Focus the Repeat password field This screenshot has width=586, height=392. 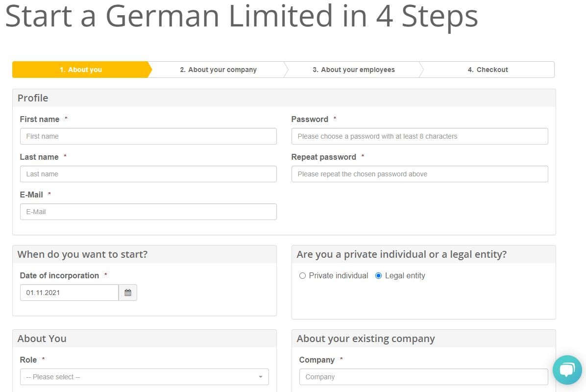(420, 174)
